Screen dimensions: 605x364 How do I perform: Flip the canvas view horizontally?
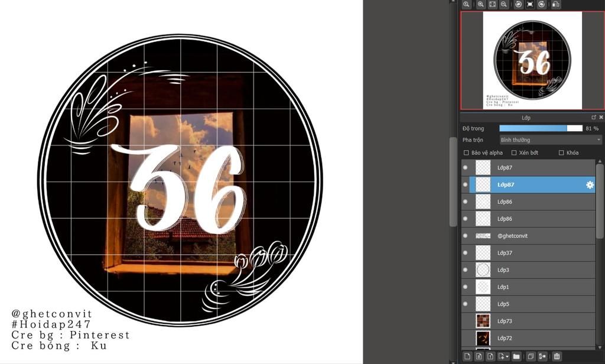click(x=555, y=4)
